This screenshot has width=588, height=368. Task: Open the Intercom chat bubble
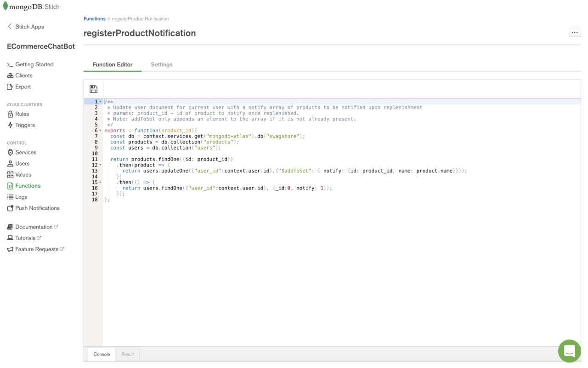[x=569, y=351]
